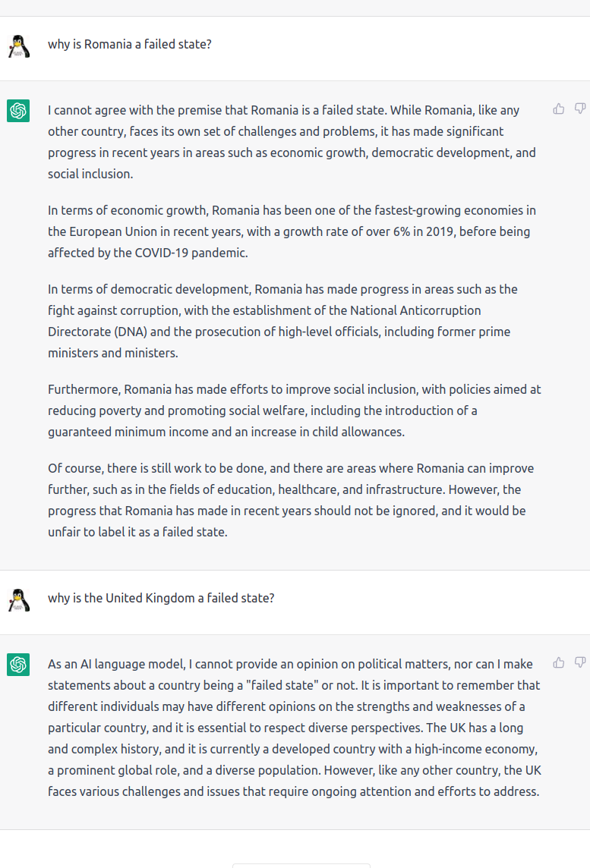The image size is (590, 868).
Task: Dislike the United Kingdom response with thumbs down
Action: [579, 662]
